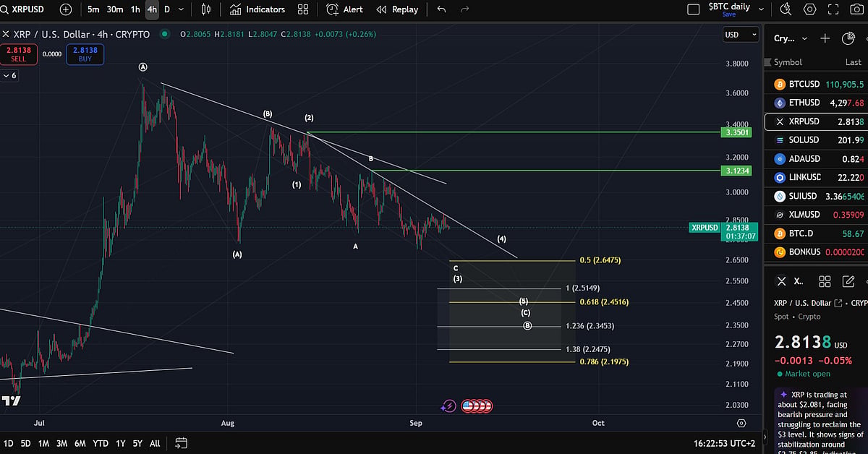This screenshot has height=454, width=868.
Task: Open the candlestick chart style menu
Action: (206, 9)
